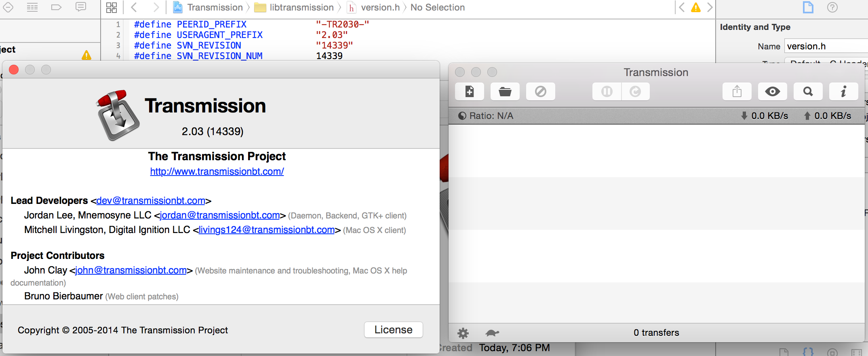The height and width of the screenshot is (356, 868).
Task: Click the dev@transmissionbt.com email link
Action: [151, 201]
